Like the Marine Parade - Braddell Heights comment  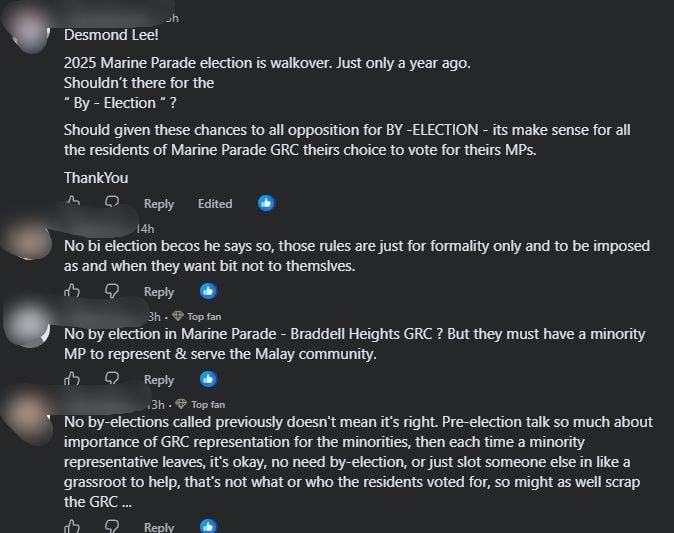pyautogui.click(x=72, y=379)
